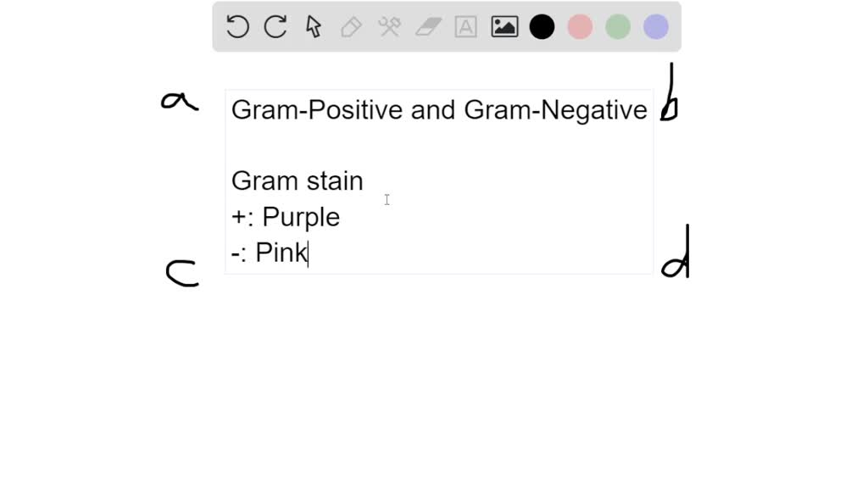
Task: Select the Pen drawing tool
Action: [351, 26]
